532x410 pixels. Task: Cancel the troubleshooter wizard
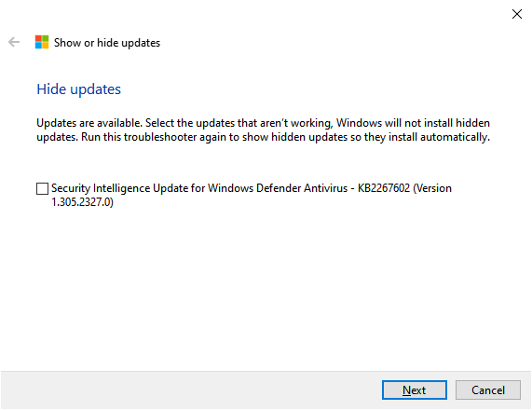coord(488,390)
